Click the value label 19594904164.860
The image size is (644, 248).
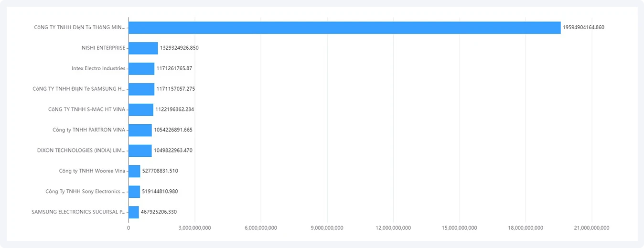584,27
